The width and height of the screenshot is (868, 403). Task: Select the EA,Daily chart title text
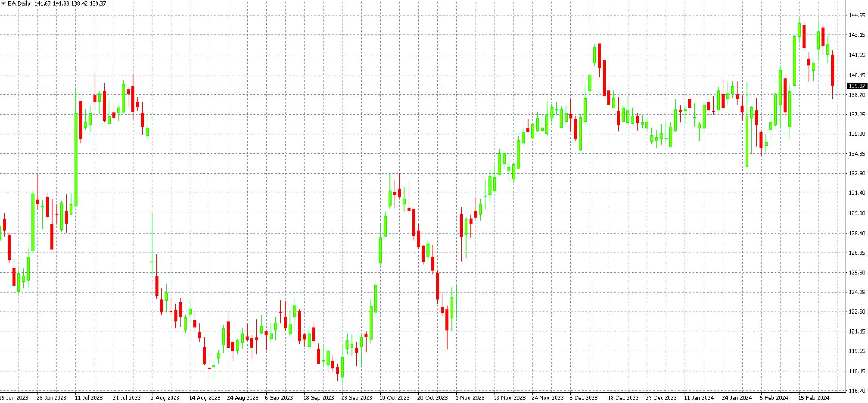click(x=19, y=3)
